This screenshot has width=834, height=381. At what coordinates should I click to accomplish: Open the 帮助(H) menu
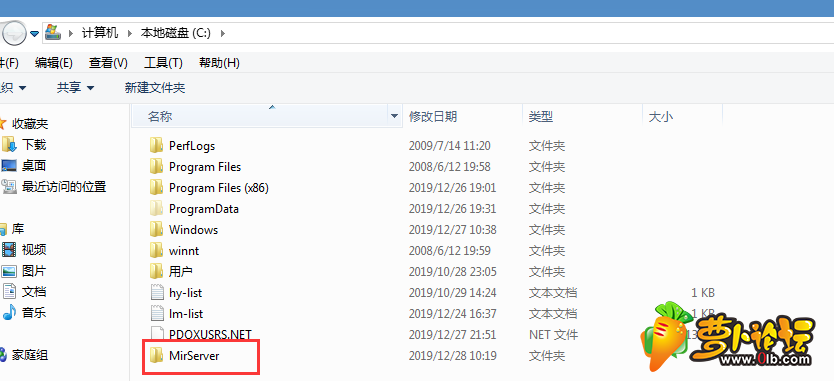click(219, 63)
